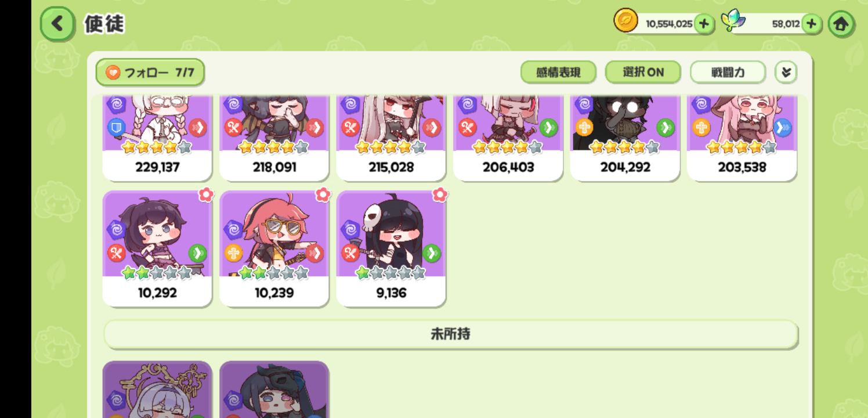The image size is (868, 418).
Task: Go back with the green arrow button
Action: click(x=57, y=24)
